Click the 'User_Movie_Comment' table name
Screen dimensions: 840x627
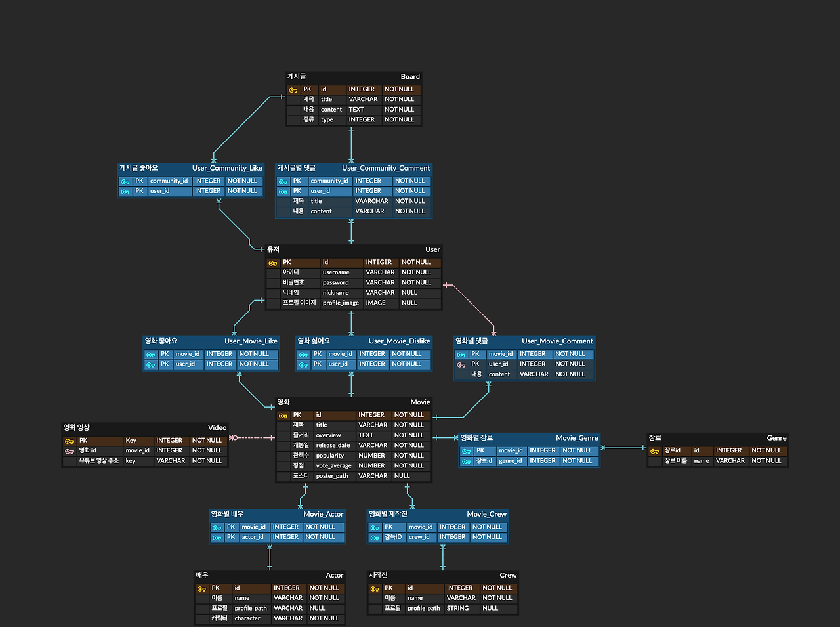click(x=557, y=341)
